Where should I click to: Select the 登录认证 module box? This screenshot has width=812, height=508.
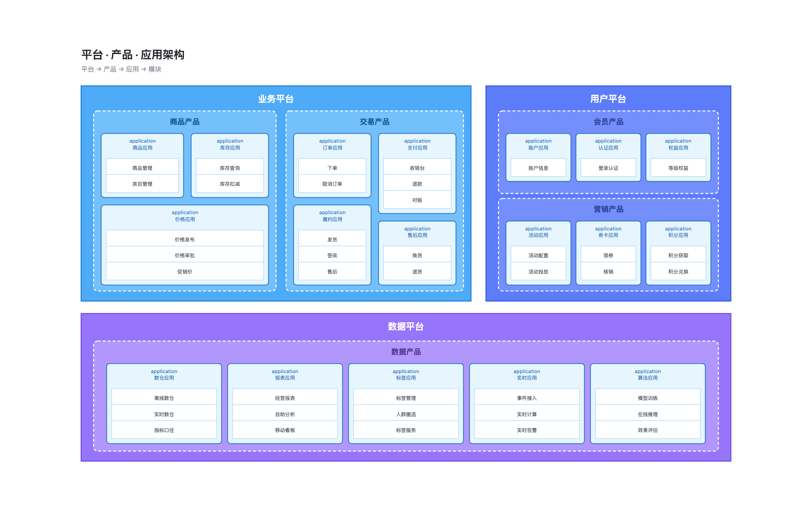point(608,167)
